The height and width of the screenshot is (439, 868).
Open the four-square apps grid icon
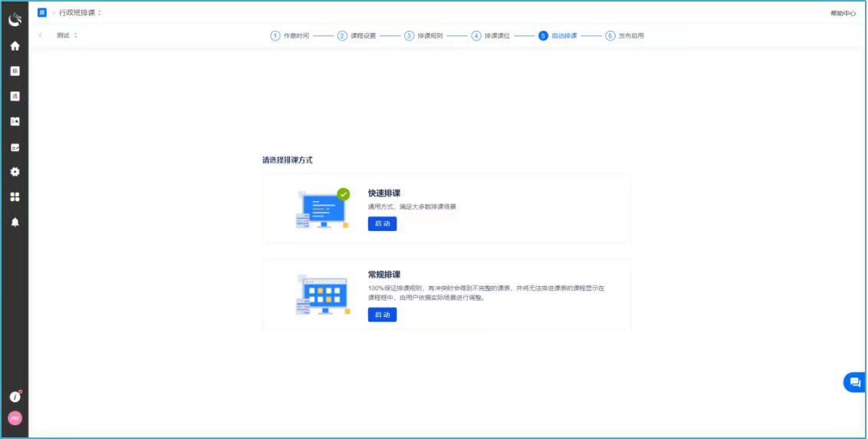pyautogui.click(x=15, y=197)
